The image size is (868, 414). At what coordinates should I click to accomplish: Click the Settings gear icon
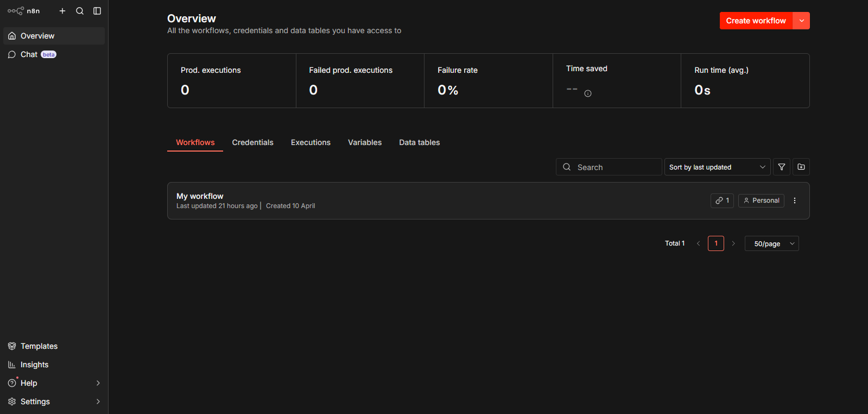click(x=12, y=402)
